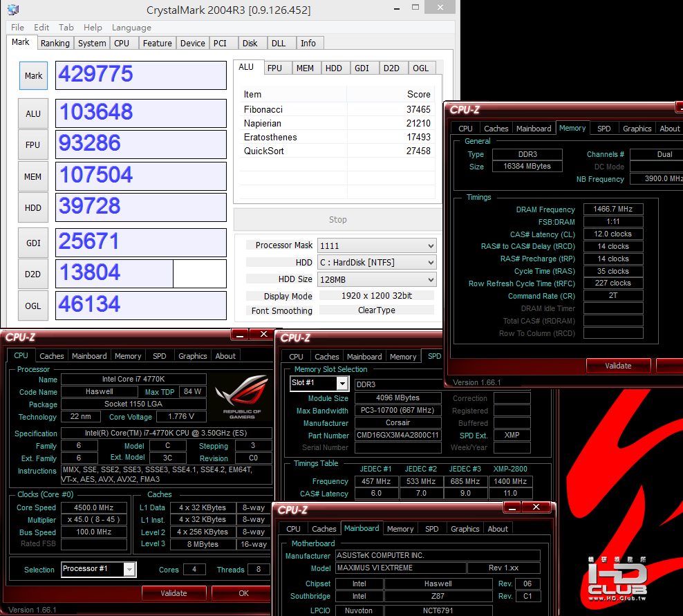
Task: Select the FPU score tab
Action: (x=274, y=68)
